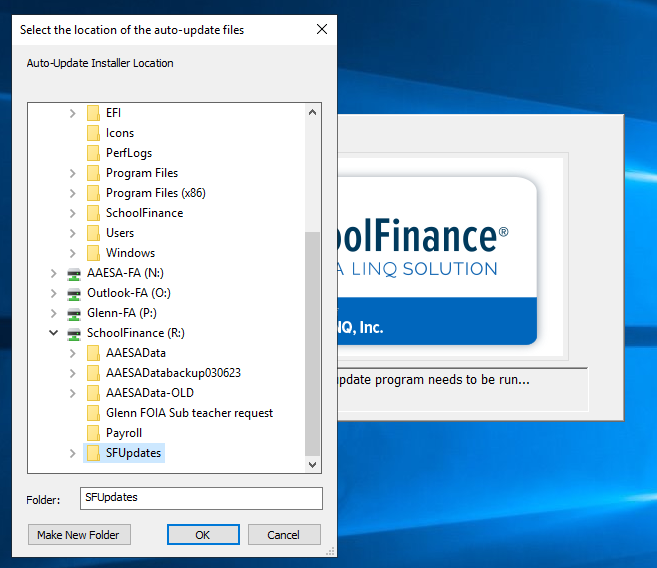The image size is (657, 568).
Task: Select the AAESAData-OLD label
Action: pos(150,393)
